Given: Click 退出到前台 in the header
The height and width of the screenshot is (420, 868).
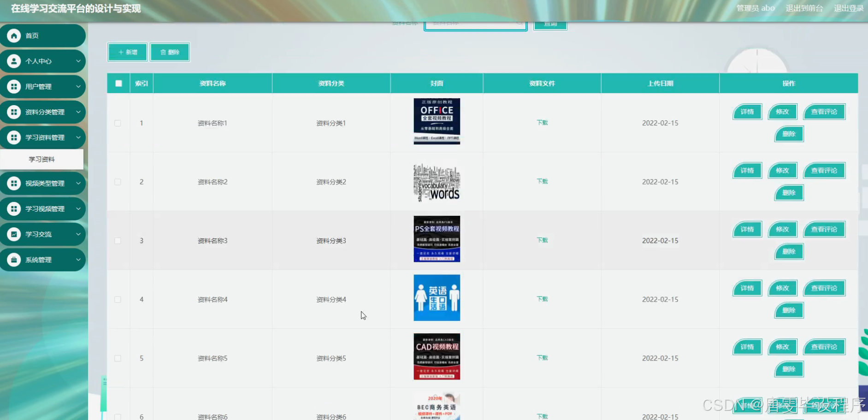Looking at the screenshot, I should pyautogui.click(x=804, y=8).
